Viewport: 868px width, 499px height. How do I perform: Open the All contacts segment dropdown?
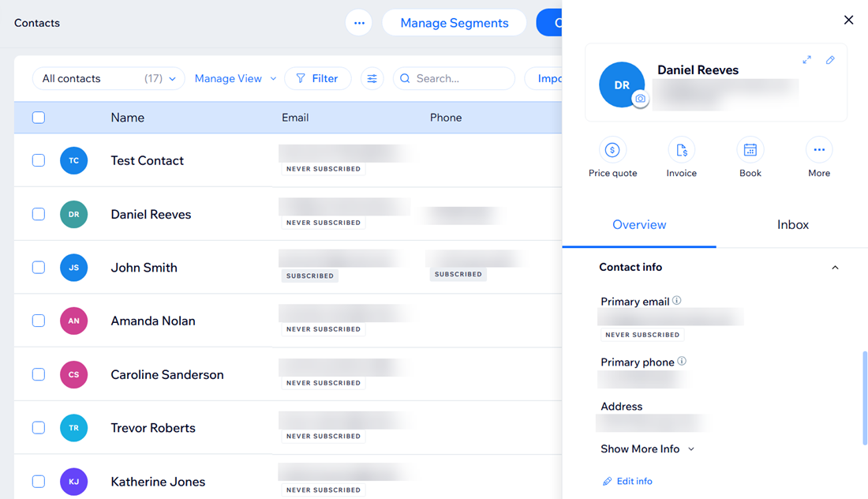[x=109, y=79]
